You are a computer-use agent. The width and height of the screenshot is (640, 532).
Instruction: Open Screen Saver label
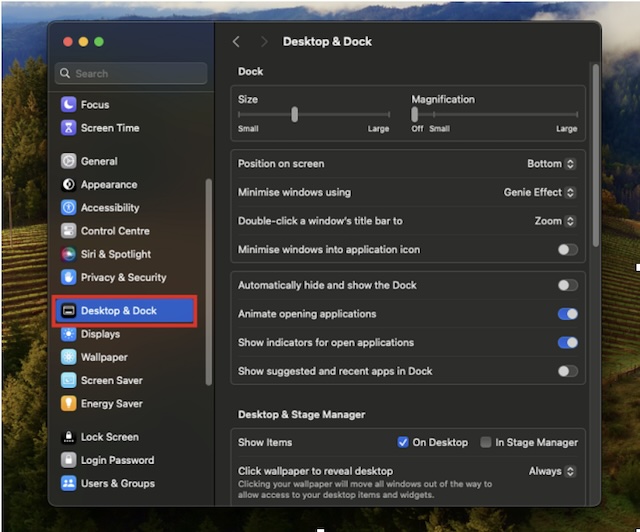[111, 381]
